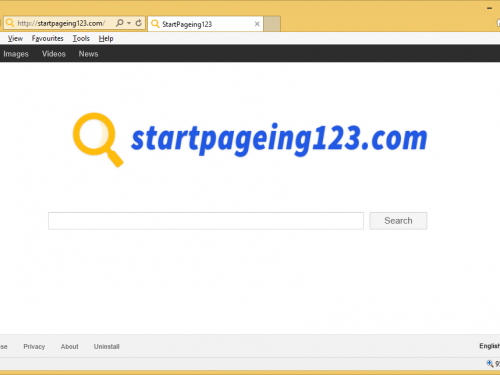
Task: Click the zoom level icon in status bar
Action: coord(490,364)
